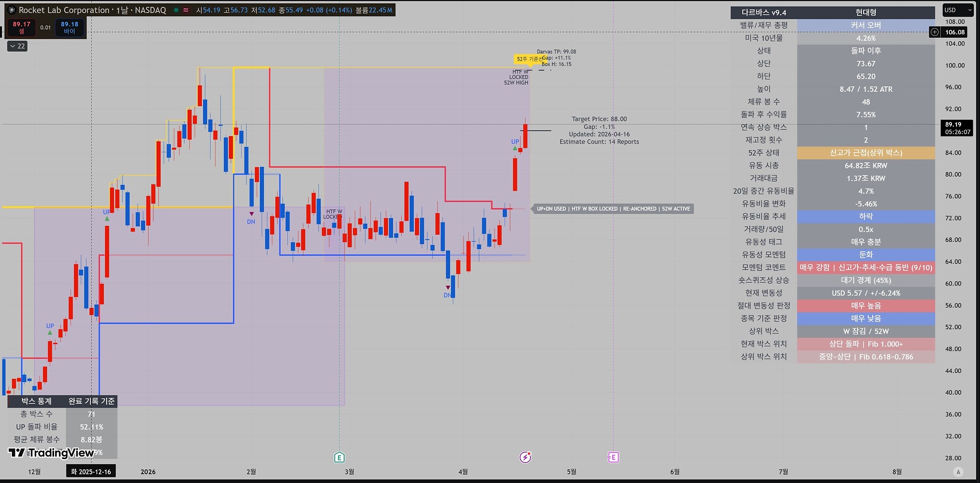980x483 pixels.
Task: Click the 89.18 buy button
Action: point(69,28)
